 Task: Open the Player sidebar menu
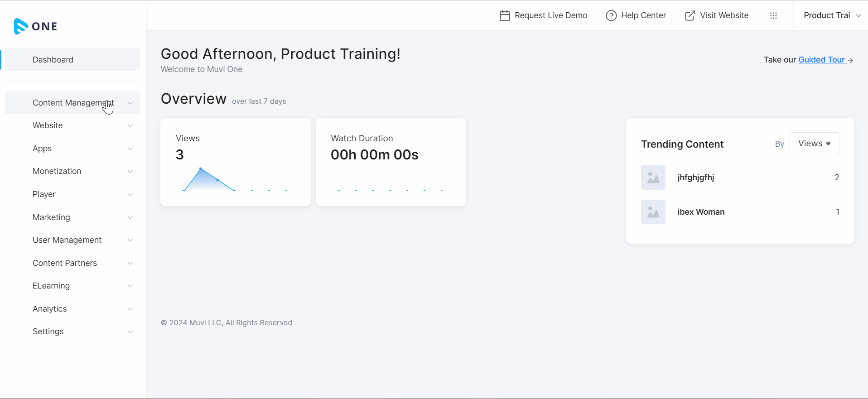pyautogui.click(x=44, y=194)
